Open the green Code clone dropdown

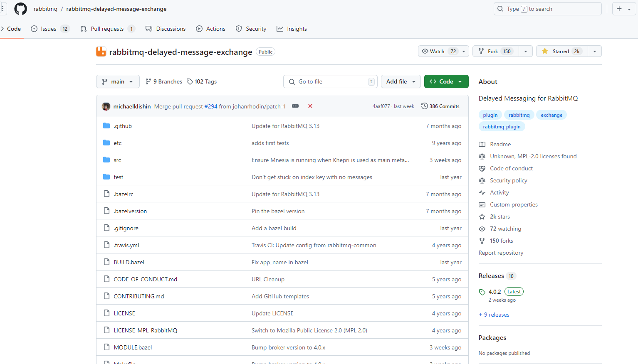(446, 81)
